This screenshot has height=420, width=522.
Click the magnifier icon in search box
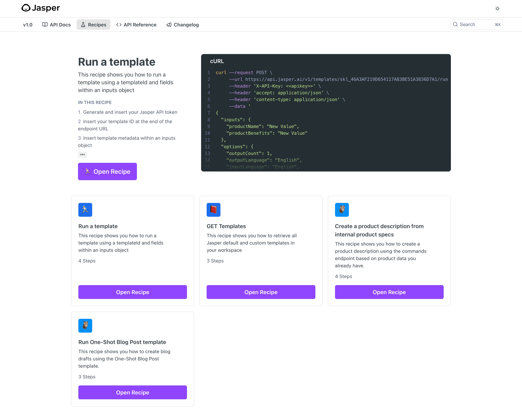coord(455,24)
